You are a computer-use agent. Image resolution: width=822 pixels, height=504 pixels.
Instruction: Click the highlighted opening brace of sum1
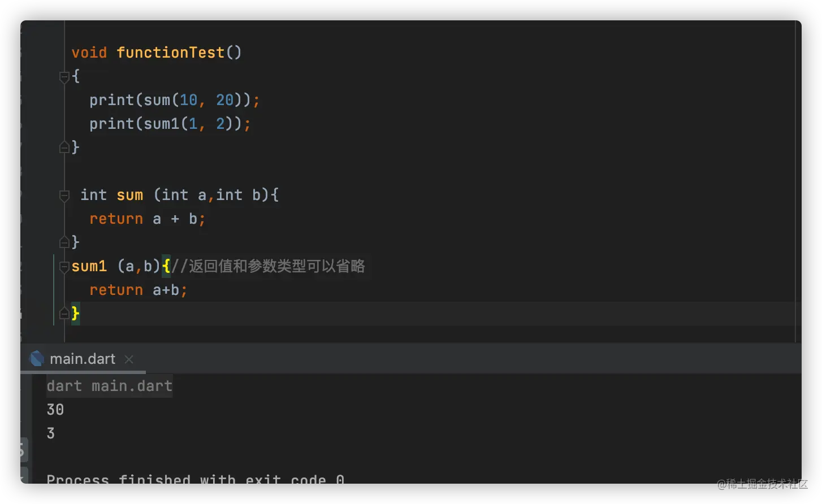tap(166, 266)
